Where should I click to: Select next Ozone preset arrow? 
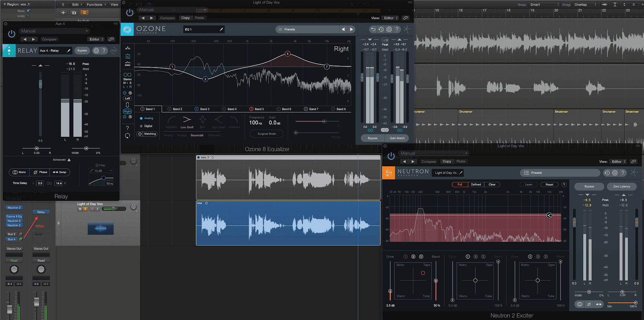pos(351,29)
